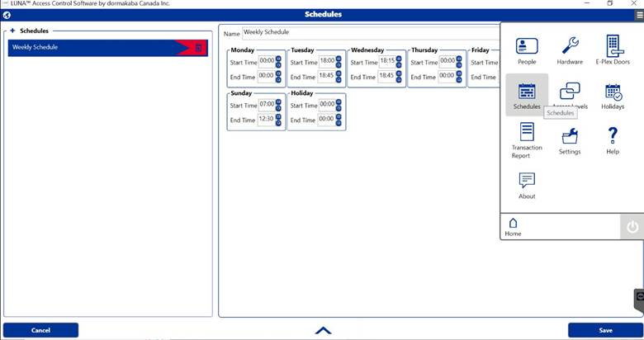Delete Weekly Schedule with trash icon
644x340 pixels.
(x=198, y=48)
